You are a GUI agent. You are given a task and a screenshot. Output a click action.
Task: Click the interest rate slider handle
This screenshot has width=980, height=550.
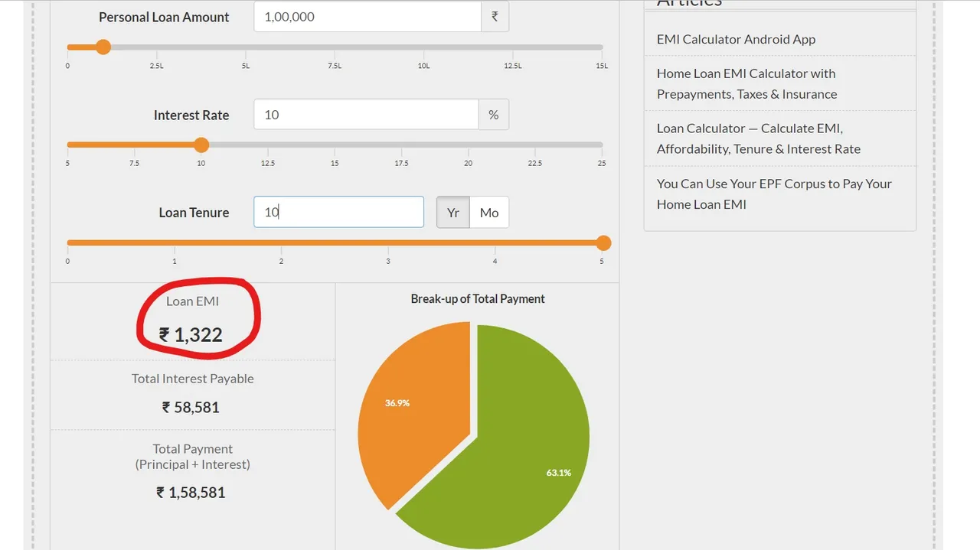(201, 145)
